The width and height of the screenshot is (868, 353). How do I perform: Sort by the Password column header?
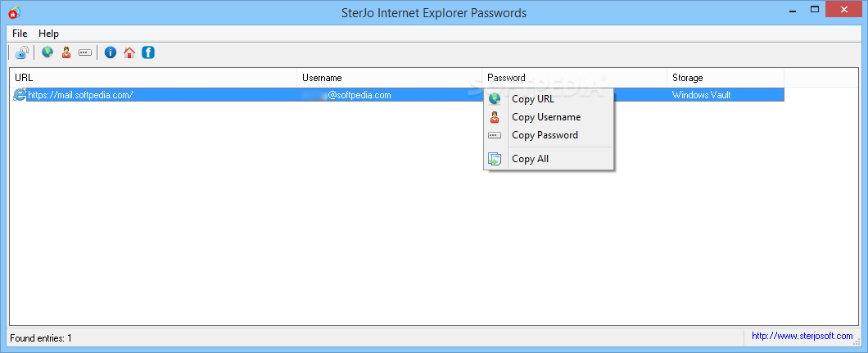coord(575,78)
